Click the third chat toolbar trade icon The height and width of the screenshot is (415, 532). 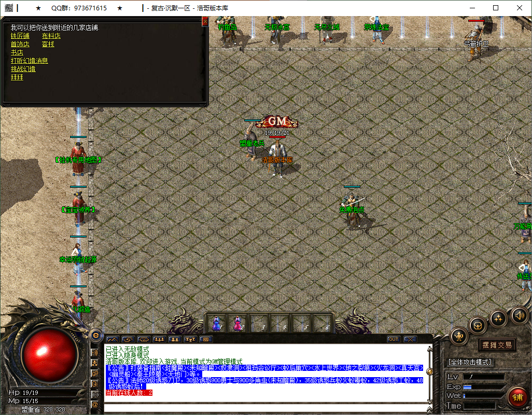pyautogui.click(x=144, y=339)
